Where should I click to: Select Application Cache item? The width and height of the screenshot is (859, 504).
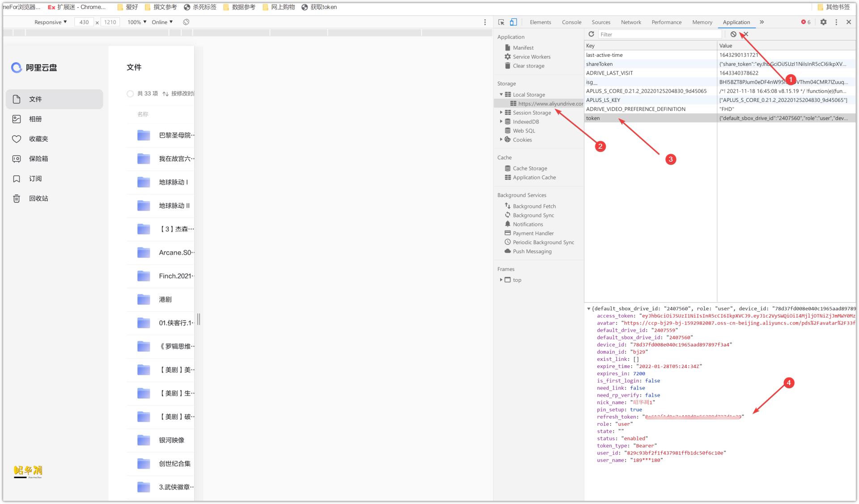531,178
